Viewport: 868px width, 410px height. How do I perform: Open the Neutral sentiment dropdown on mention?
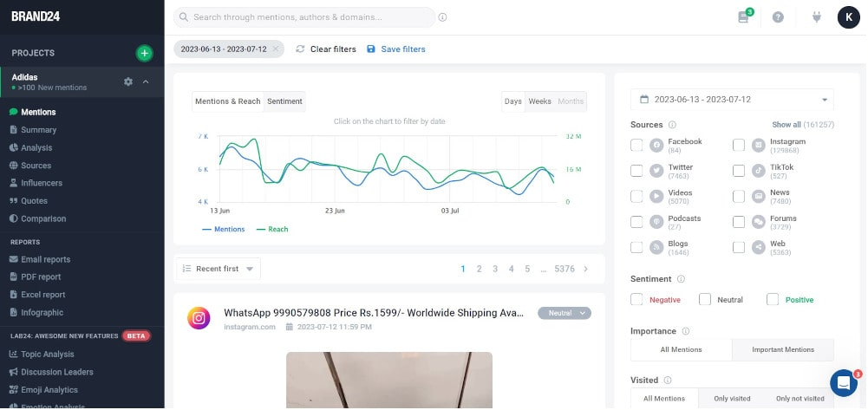[x=565, y=313]
